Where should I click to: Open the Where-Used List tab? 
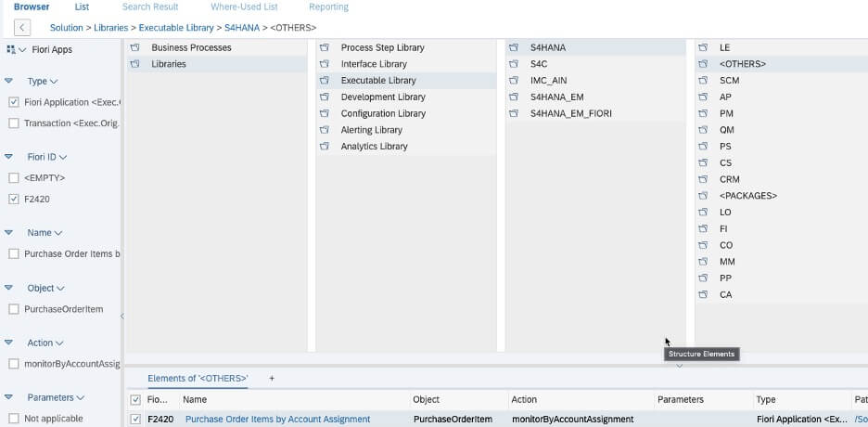(244, 7)
